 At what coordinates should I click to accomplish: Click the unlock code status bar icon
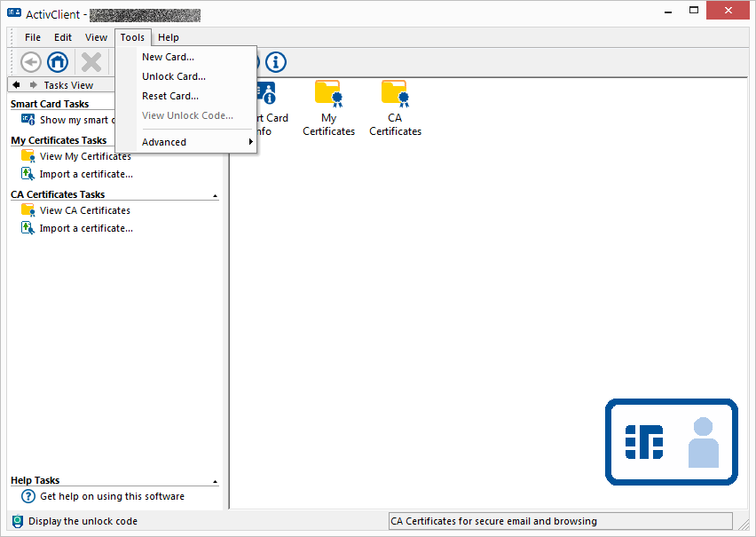(x=18, y=521)
